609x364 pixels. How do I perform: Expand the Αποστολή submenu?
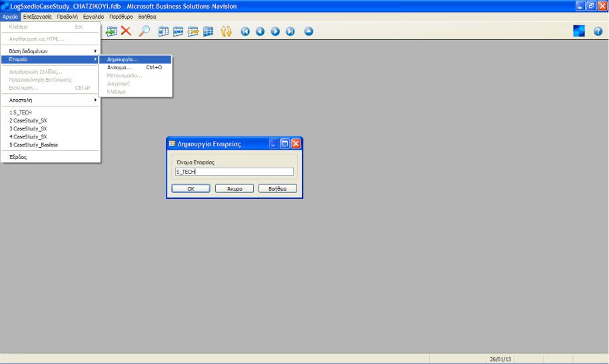click(51, 100)
